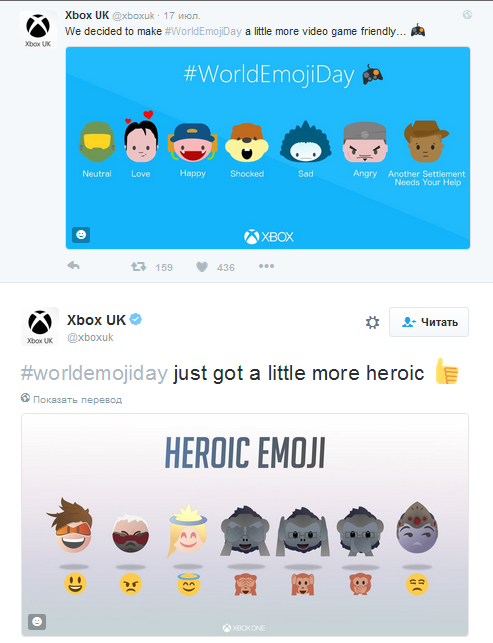The height and width of the screenshot is (643, 493).
Task: Click the smiley tag icon on Heroic Emoji image
Action: (x=37, y=622)
